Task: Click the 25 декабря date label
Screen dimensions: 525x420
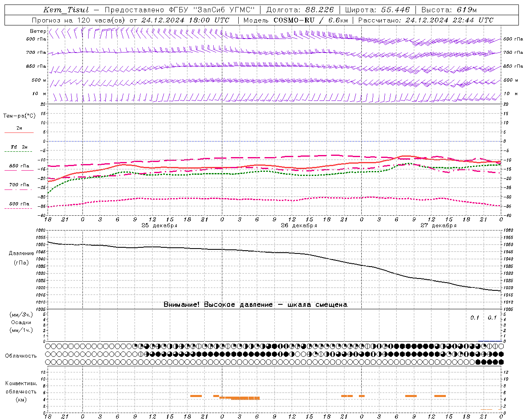Action: [160, 226]
